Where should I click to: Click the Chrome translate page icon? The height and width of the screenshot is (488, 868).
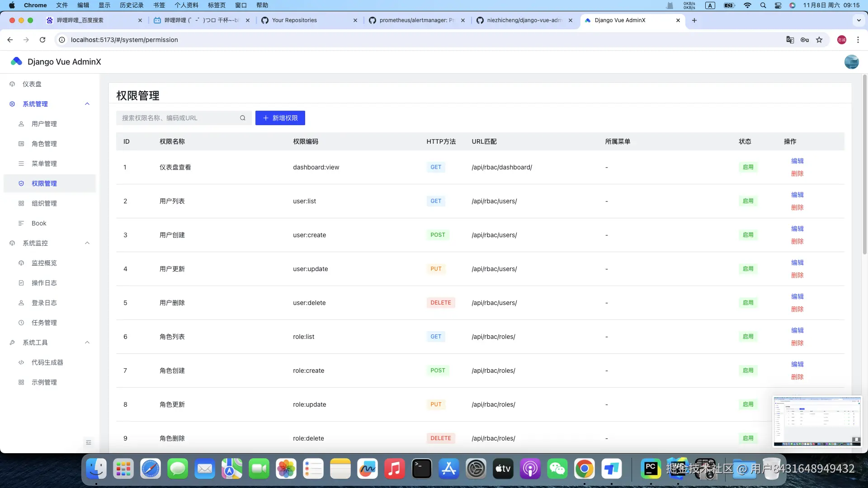coord(790,40)
